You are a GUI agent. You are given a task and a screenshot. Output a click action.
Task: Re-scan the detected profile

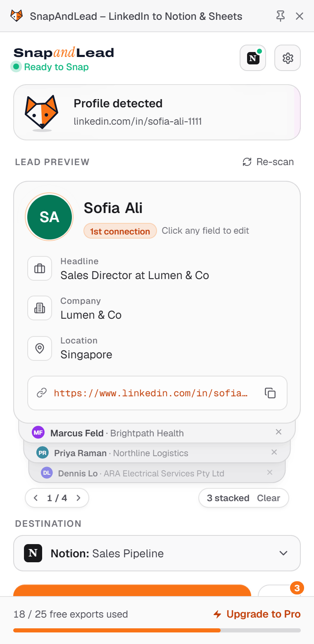[x=268, y=162]
